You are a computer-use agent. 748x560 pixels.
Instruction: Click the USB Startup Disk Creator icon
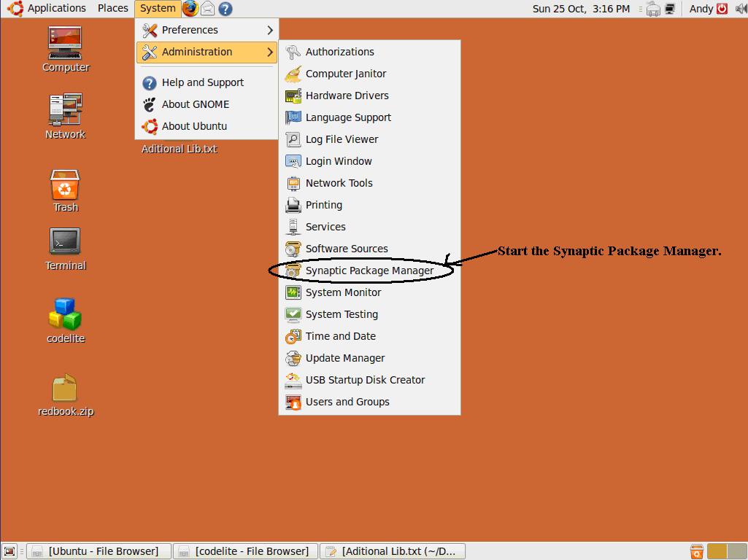(293, 381)
